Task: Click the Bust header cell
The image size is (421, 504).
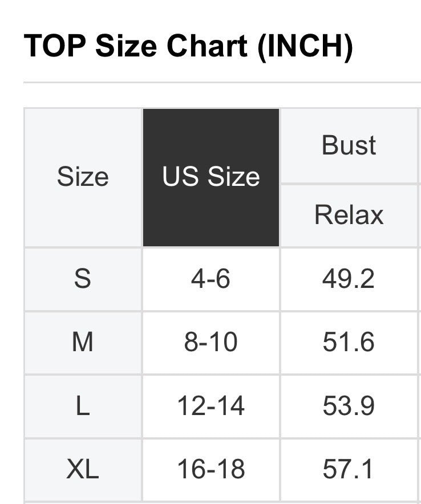Action: point(349,145)
